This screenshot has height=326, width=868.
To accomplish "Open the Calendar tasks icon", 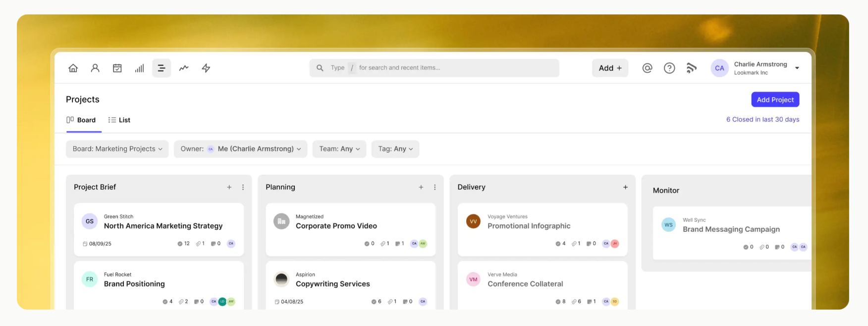I will point(117,68).
